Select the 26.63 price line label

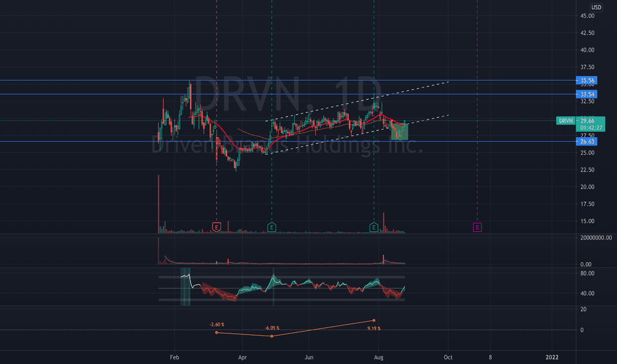[587, 141]
